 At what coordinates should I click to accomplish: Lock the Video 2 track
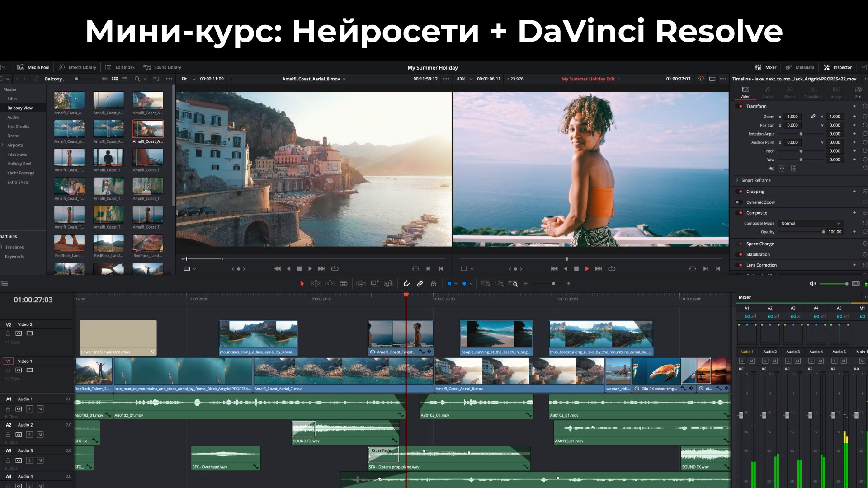[8, 333]
